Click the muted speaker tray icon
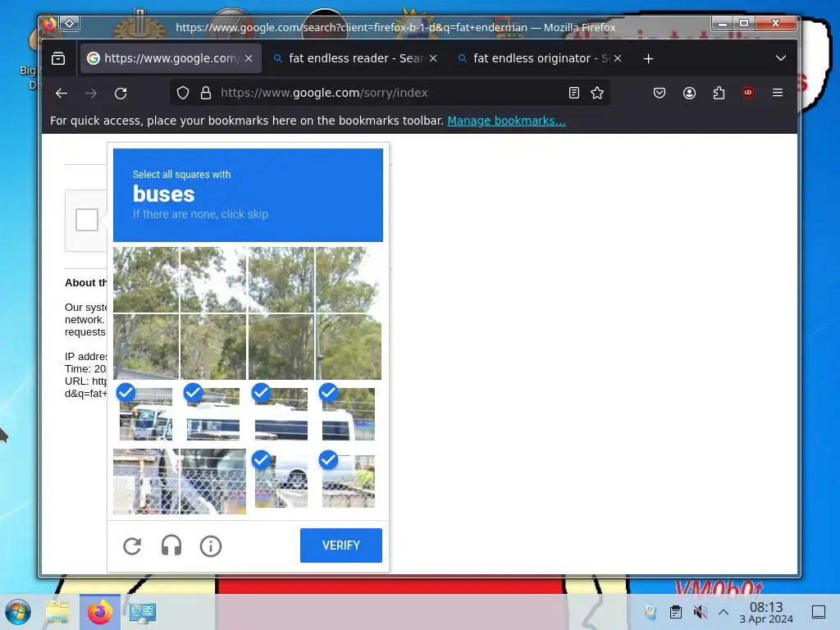 (x=700, y=612)
